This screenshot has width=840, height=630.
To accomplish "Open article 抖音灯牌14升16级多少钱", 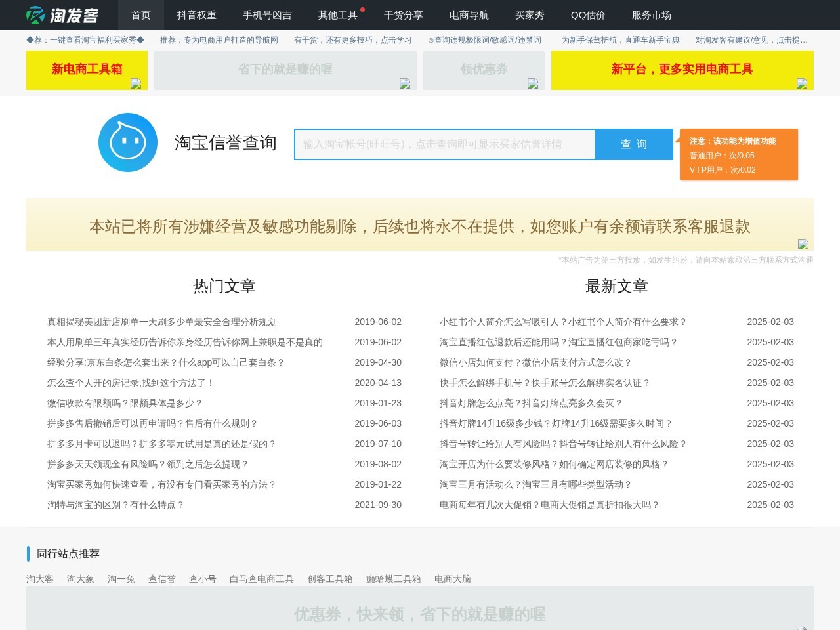I will point(556,423).
